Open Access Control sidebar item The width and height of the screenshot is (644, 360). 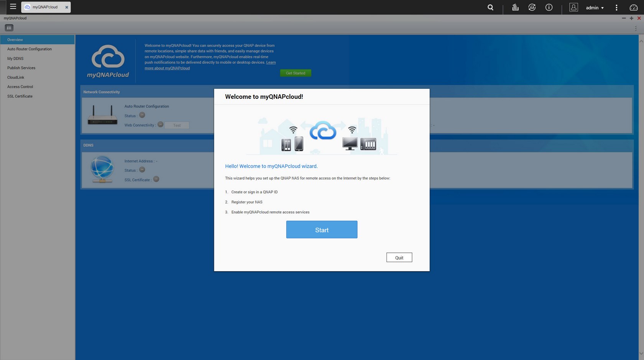37,87
